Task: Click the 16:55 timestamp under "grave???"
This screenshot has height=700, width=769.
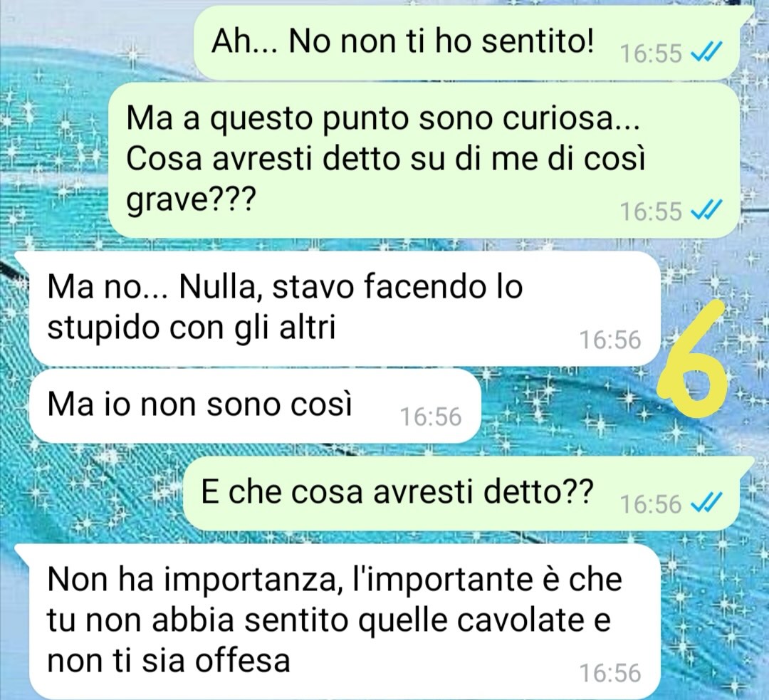Action: pos(651,211)
